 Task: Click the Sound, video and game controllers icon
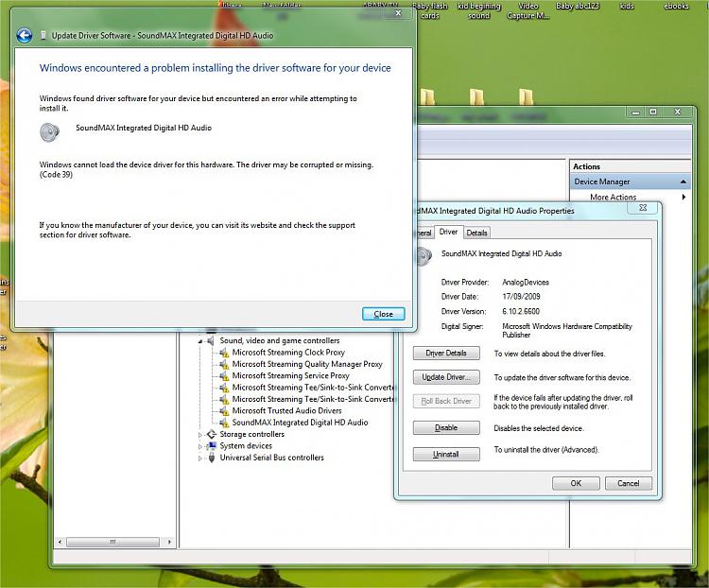tap(210, 340)
